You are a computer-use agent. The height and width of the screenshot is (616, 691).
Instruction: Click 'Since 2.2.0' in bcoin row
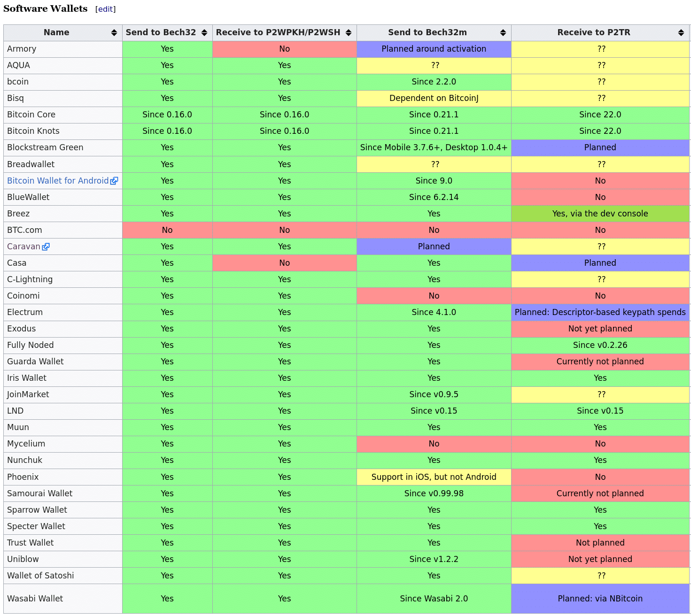[434, 82]
